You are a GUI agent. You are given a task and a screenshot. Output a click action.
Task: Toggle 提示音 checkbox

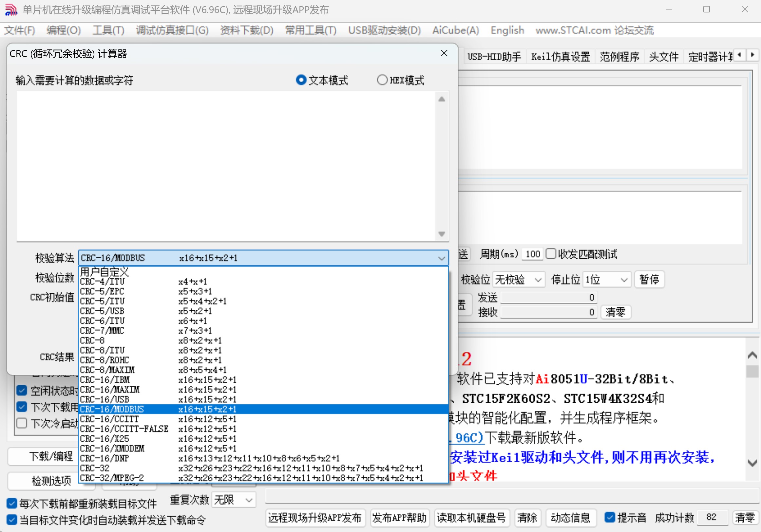[x=609, y=517]
